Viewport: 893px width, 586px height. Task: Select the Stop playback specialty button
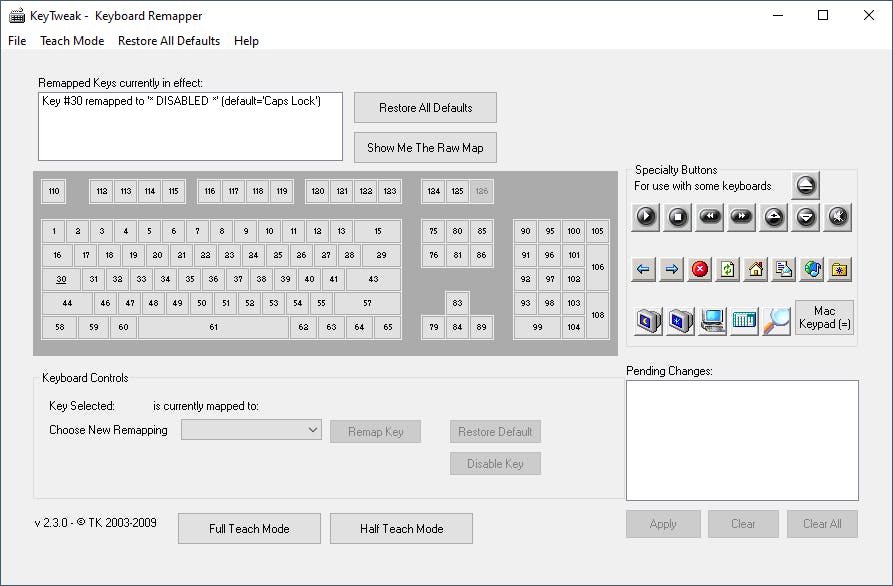[x=679, y=216]
